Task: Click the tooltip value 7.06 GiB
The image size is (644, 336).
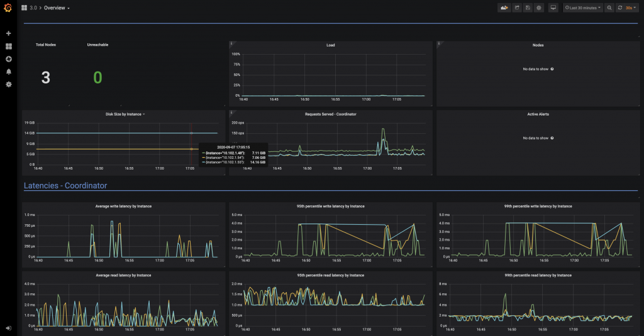Action: [258, 158]
